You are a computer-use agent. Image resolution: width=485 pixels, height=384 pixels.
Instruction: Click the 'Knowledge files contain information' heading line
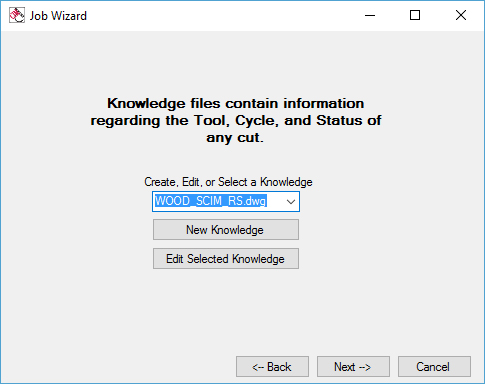pos(235,103)
